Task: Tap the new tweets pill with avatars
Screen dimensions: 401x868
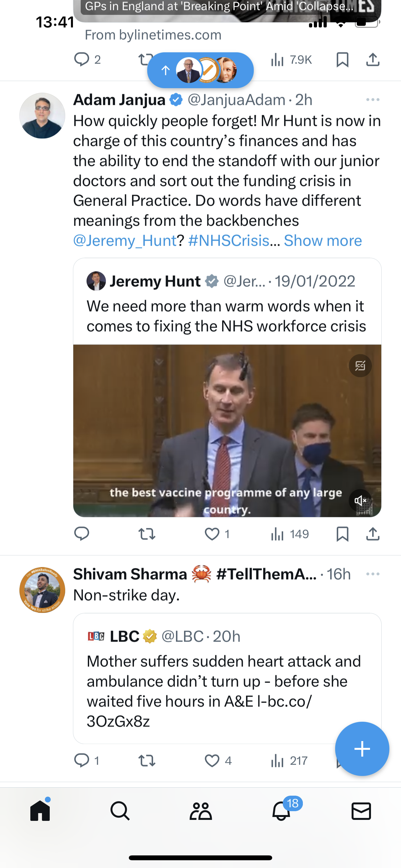Action: click(x=200, y=70)
